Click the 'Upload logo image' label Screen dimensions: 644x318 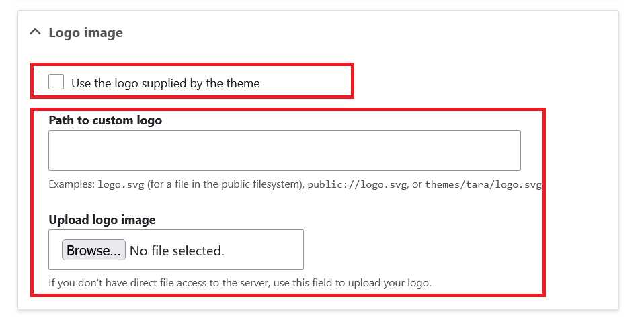coord(102,220)
